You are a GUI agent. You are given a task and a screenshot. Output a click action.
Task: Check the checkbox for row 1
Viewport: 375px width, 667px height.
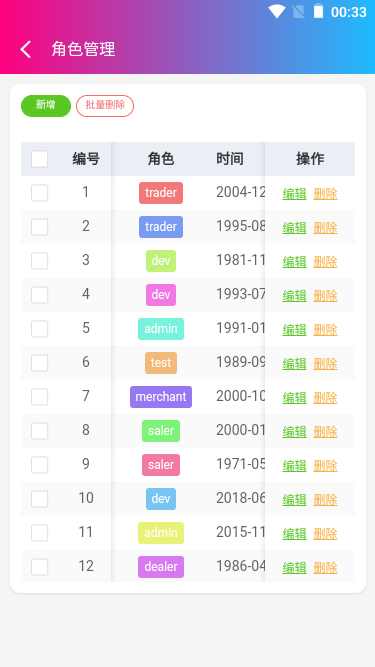point(40,193)
